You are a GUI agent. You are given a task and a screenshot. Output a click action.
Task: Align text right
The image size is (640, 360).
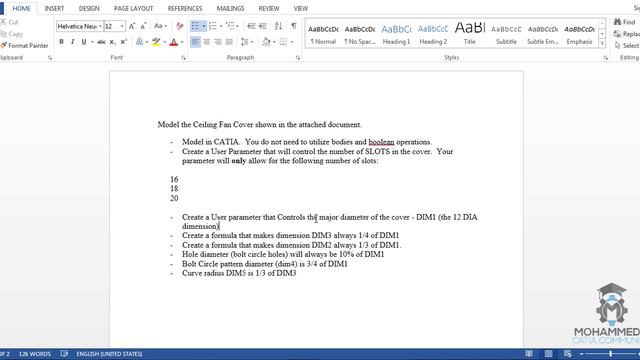(x=218, y=42)
